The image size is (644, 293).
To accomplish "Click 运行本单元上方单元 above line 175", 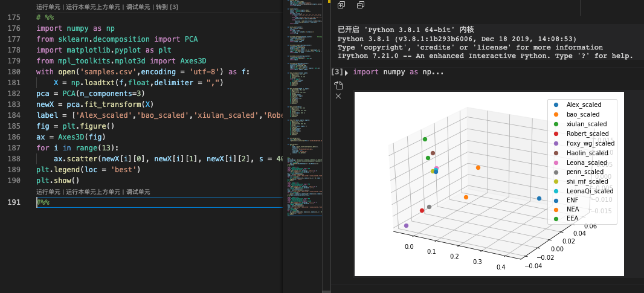I will [x=94, y=7].
